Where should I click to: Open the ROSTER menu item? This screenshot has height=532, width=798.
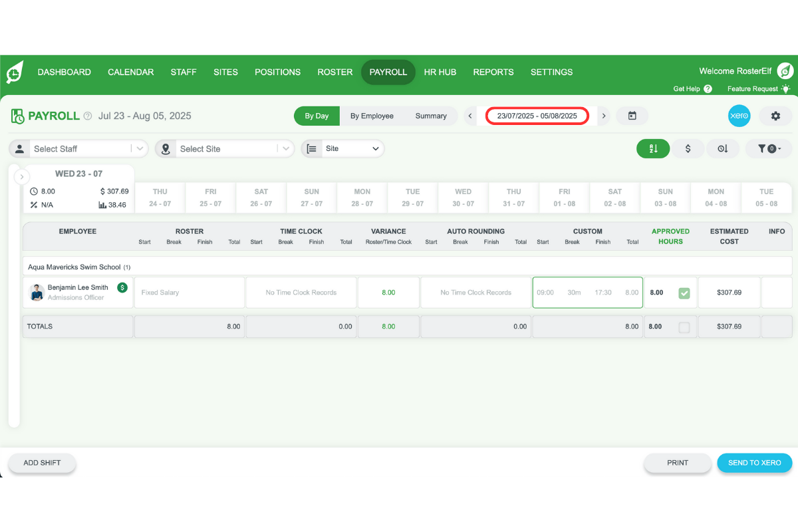[334, 72]
